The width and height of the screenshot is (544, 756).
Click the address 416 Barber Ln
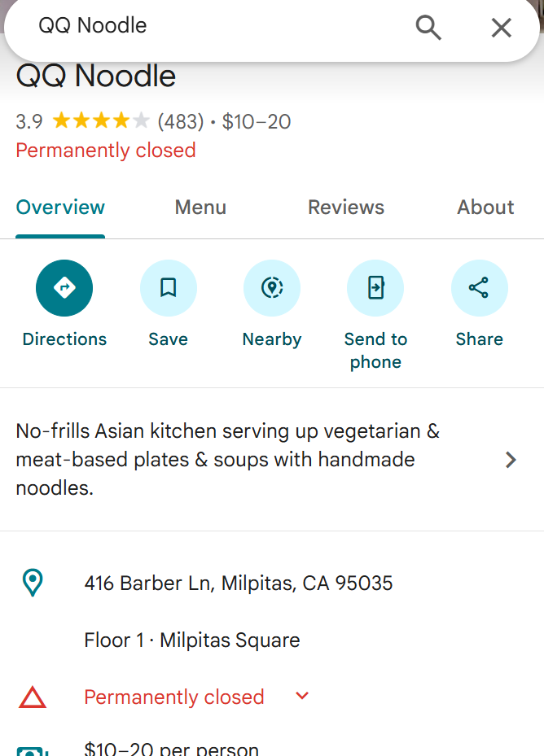(x=239, y=583)
